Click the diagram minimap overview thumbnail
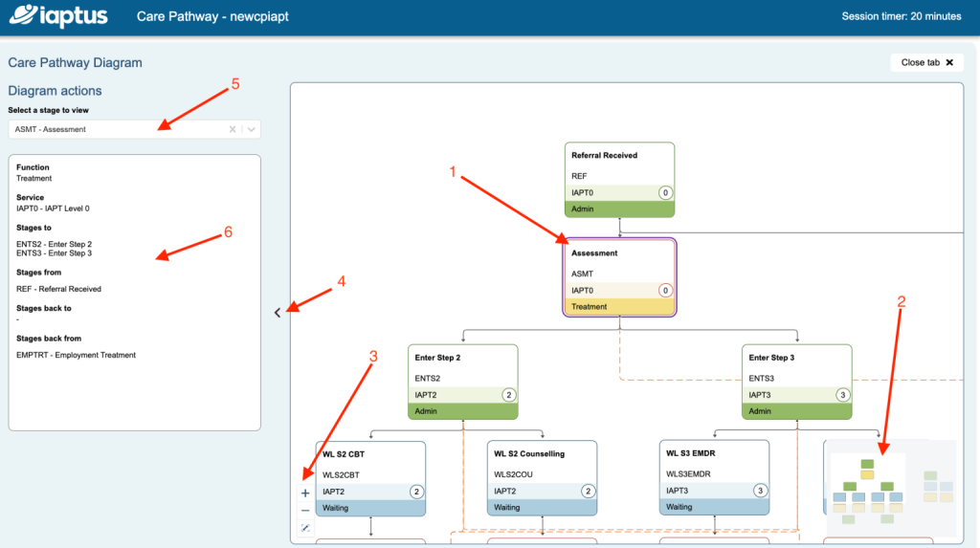 pos(890,488)
